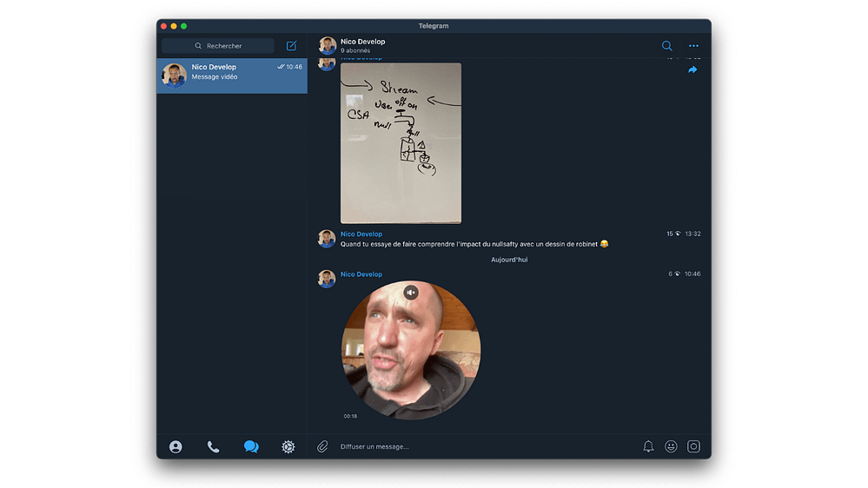This screenshot has height=488, width=868.
Task: Click avatar beside the video message
Action: (327, 279)
